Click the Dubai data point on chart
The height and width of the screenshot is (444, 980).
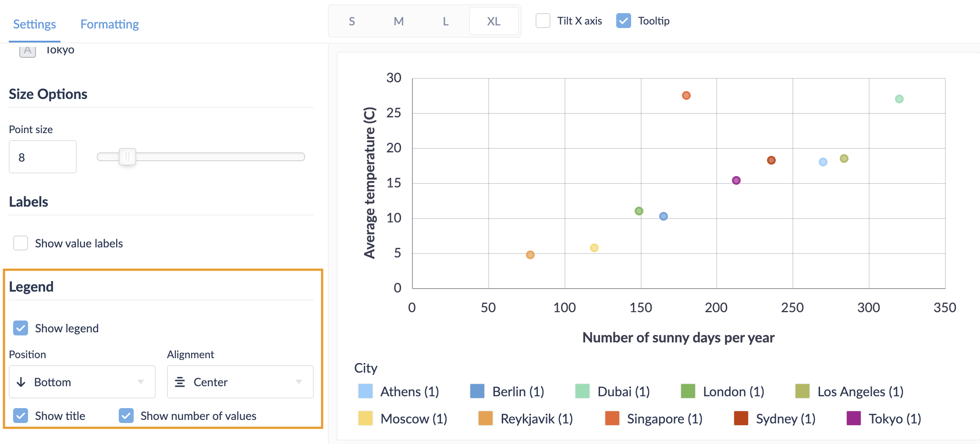[x=899, y=99]
